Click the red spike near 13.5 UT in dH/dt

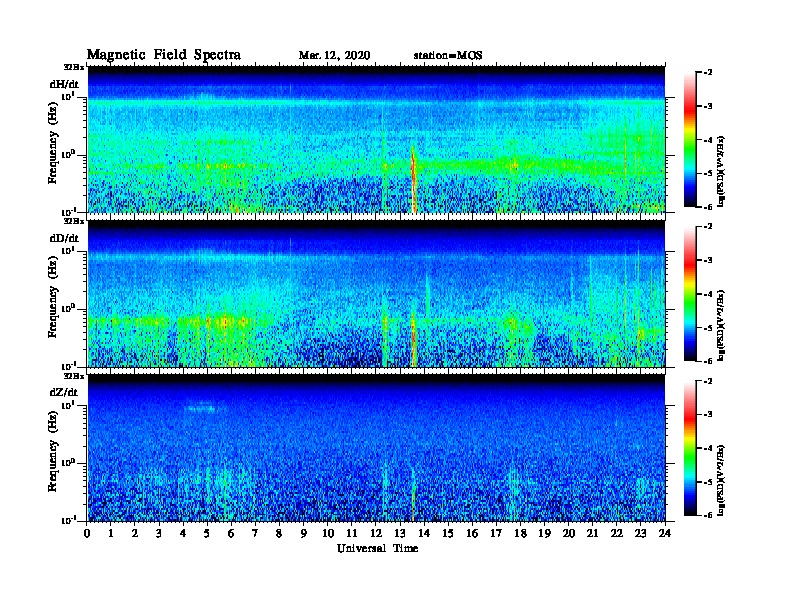(x=414, y=181)
